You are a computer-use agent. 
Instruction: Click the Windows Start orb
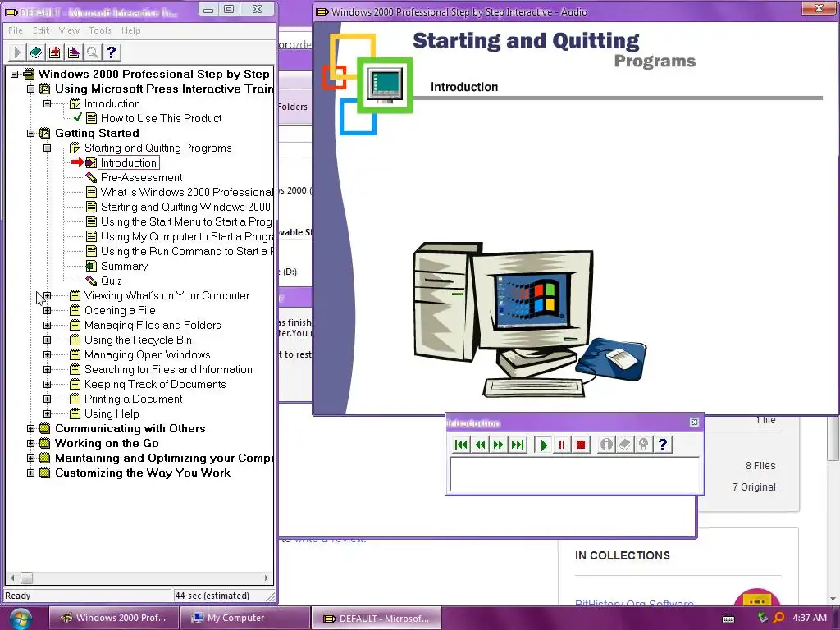(20, 619)
